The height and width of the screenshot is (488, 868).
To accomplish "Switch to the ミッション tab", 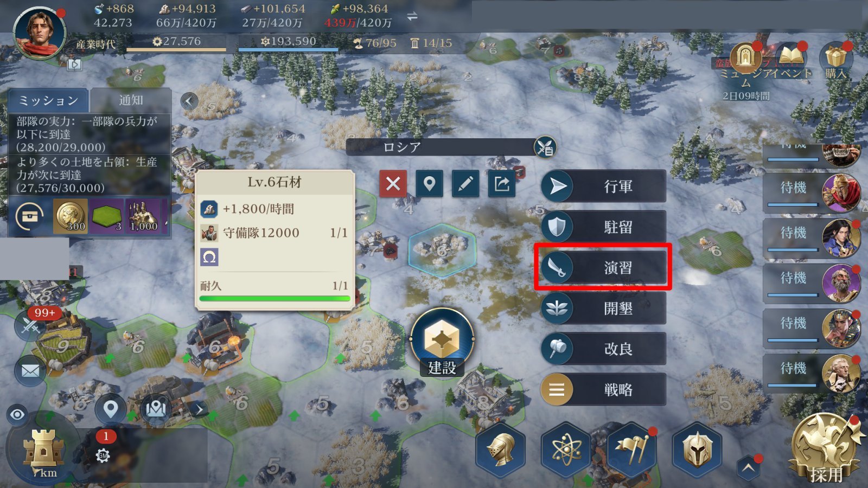I will pyautogui.click(x=48, y=100).
